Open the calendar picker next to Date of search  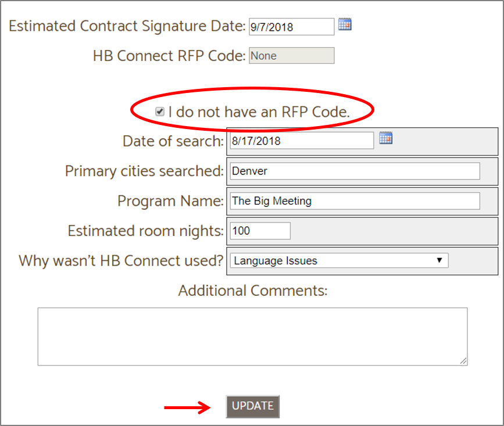(x=385, y=138)
